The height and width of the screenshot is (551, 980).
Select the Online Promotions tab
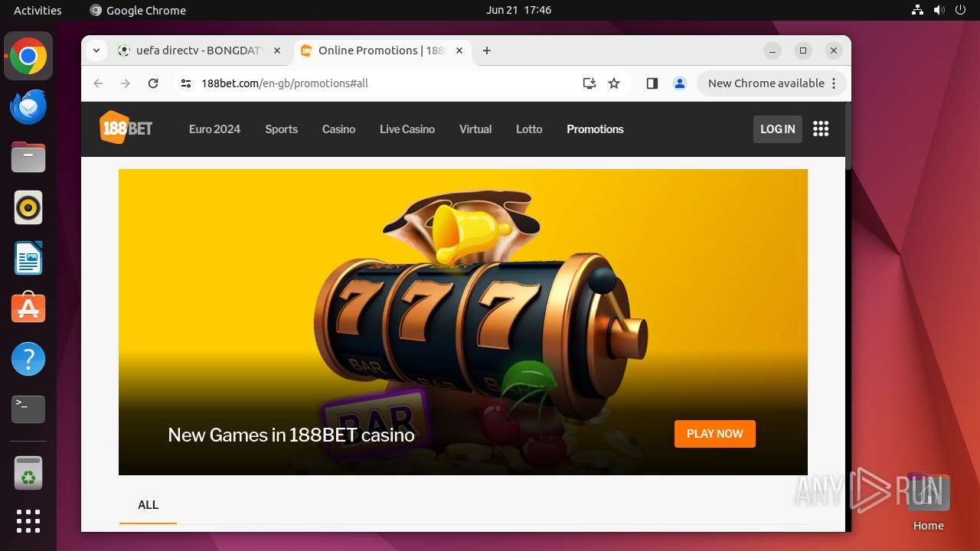(x=383, y=51)
